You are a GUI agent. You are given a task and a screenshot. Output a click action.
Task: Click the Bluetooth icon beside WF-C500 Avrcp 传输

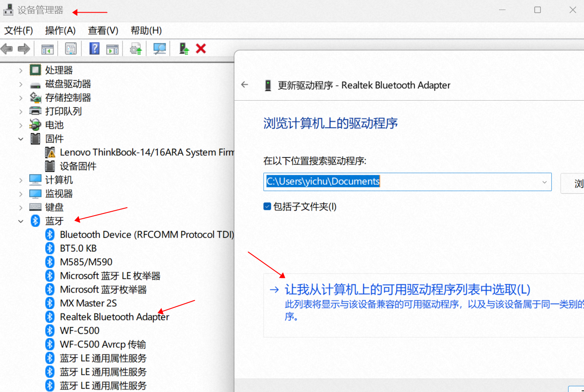pyautogui.click(x=50, y=344)
